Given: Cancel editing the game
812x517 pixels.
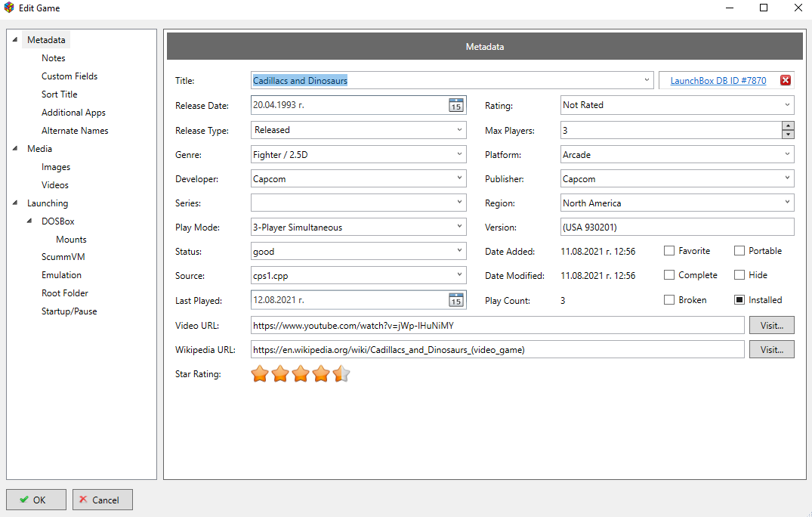Looking at the screenshot, I should [x=103, y=500].
